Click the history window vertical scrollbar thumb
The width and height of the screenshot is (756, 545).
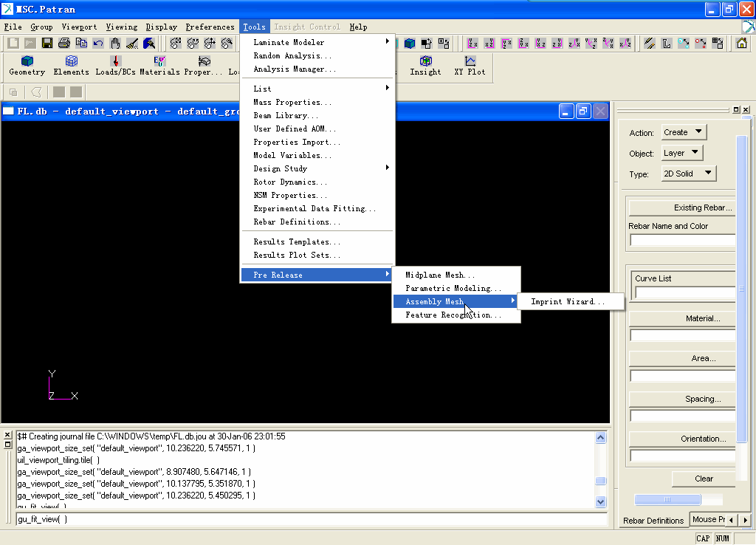click(x=601, y=480)
